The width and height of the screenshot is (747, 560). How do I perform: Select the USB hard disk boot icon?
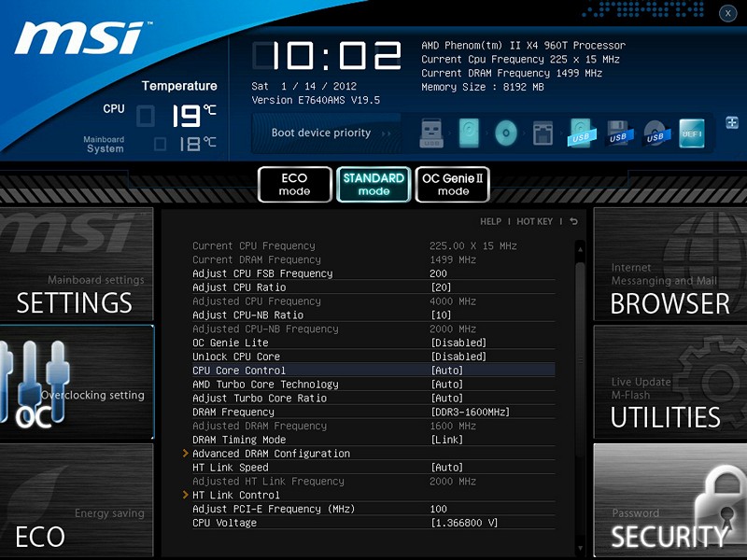tap(581, 133)
